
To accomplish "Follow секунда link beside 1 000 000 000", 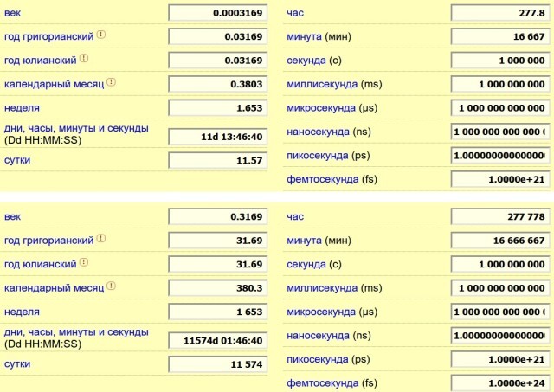I will [306, 264].
